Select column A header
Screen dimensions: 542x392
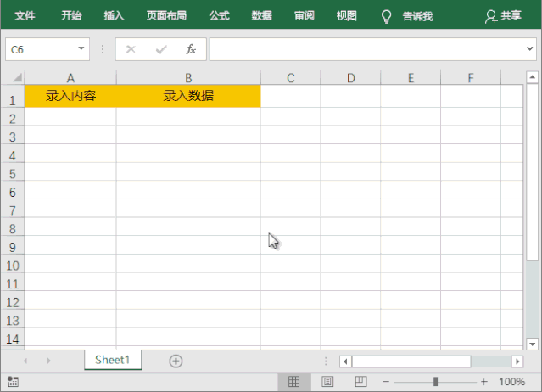[70, 78]
